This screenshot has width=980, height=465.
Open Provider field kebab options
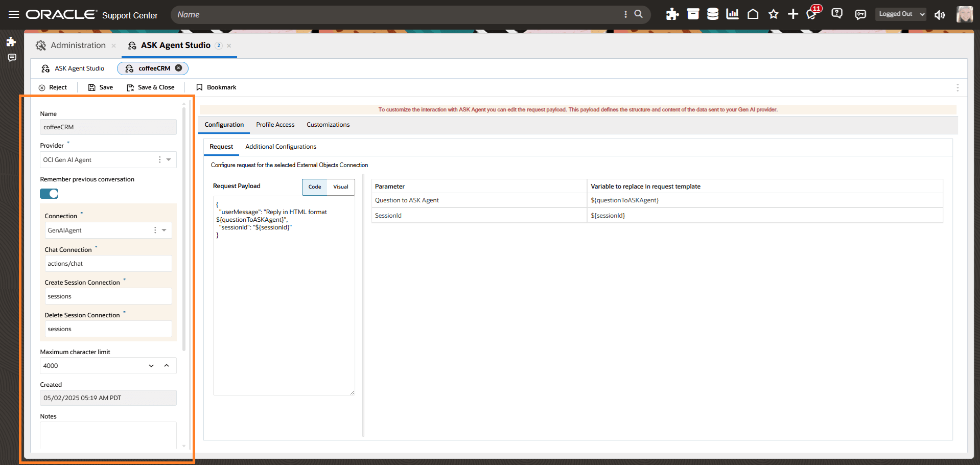coord(159,159)
